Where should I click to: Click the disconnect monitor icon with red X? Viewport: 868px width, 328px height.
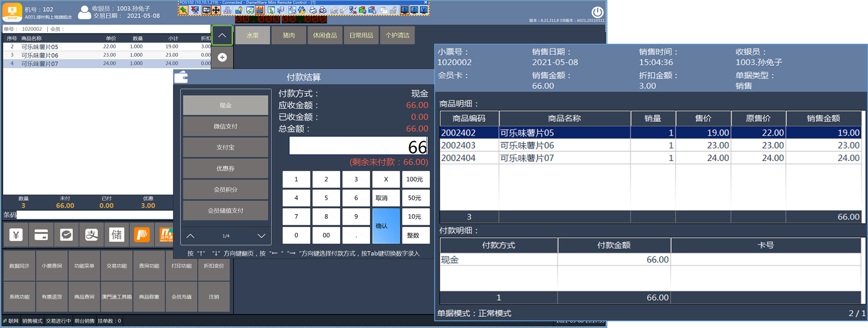(195, 10)
